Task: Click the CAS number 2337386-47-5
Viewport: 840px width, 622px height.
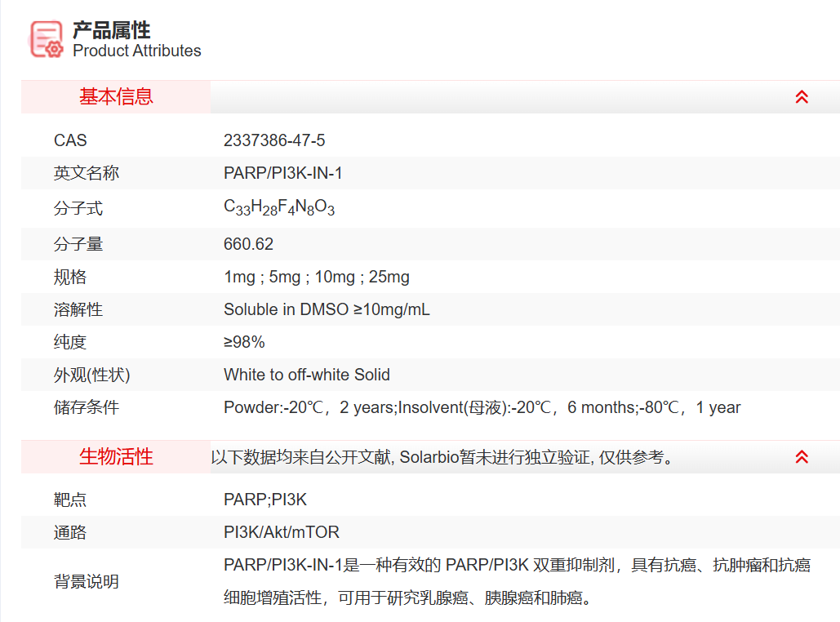Action: tap(274, 140)
